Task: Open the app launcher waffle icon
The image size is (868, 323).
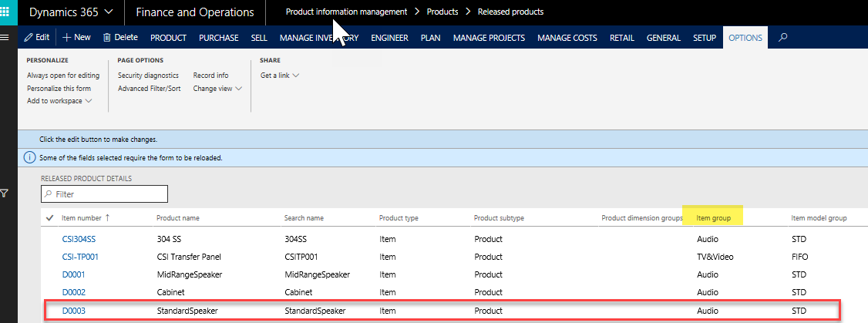Action: [8, 12]
